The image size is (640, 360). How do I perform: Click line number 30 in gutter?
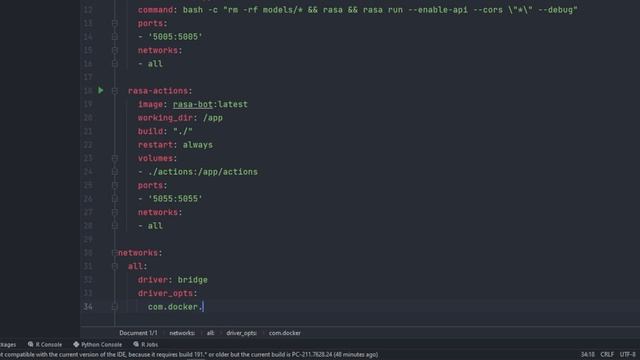(88, 253)
